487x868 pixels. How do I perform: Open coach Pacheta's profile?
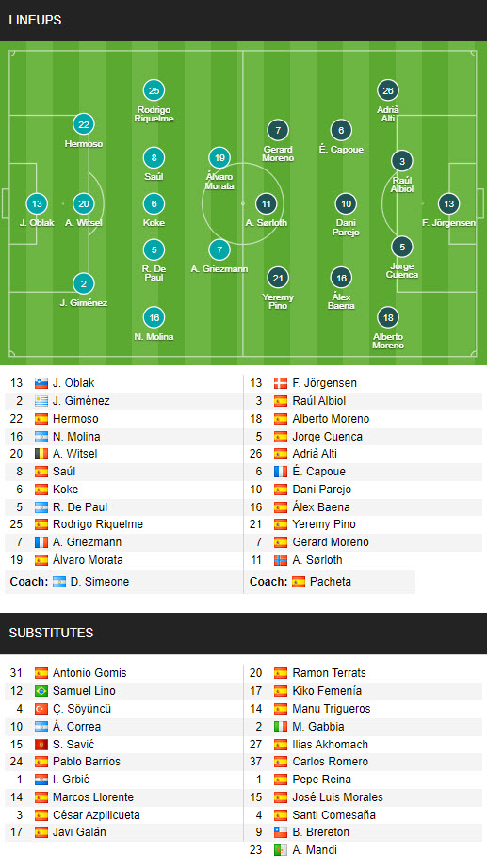331,581
